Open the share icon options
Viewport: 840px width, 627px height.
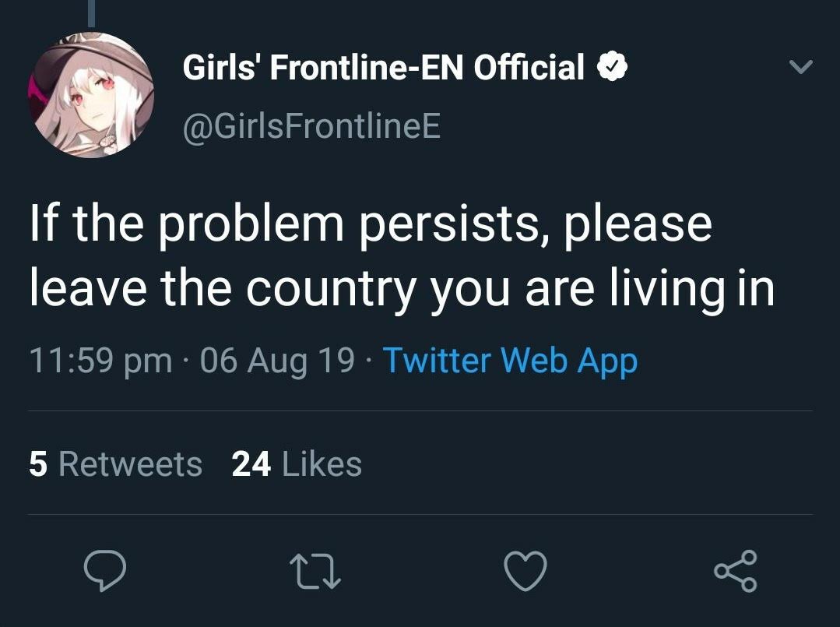(736, 571)
